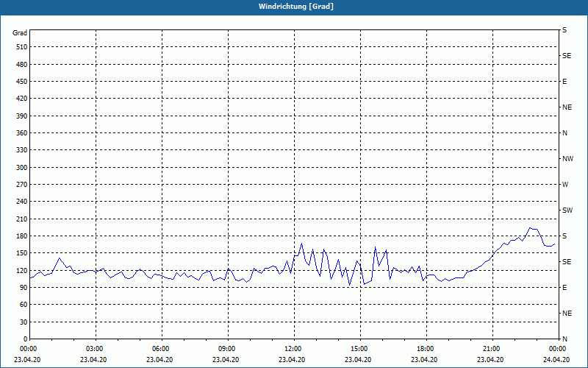Click the 60 degree axis label
This screenshot has height=368, width=588.
(24, 305)
